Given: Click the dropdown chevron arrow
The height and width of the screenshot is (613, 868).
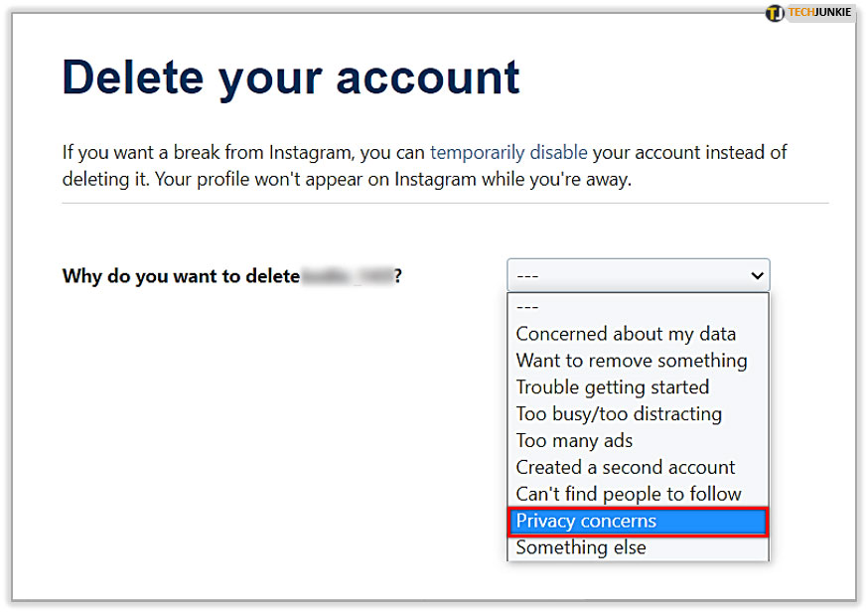Looking at the screenshot, I should [x=757, y=275].
